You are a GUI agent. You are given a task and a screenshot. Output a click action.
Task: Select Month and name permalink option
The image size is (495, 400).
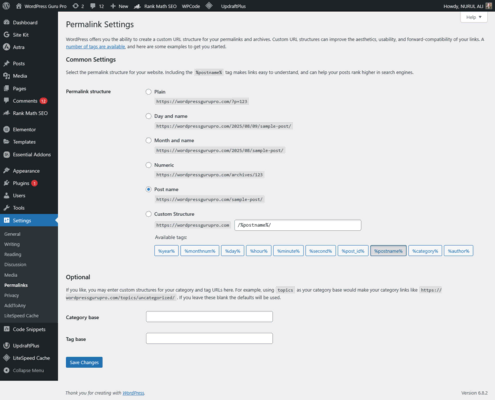148,140
